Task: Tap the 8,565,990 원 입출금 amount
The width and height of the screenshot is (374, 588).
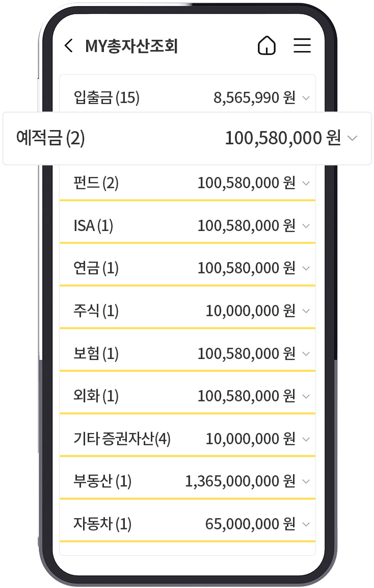Action: (x=254, y=98)
